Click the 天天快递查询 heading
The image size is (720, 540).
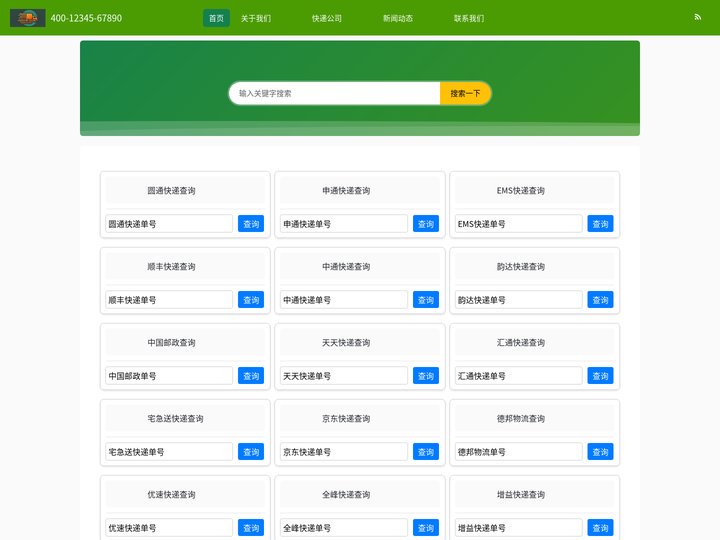346,343
